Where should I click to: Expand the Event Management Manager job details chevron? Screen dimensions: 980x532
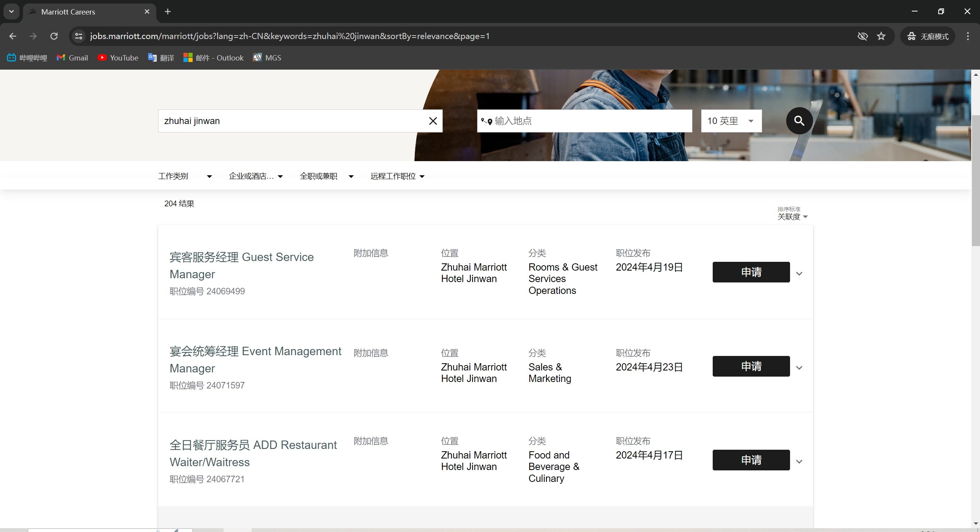point(799,368)
